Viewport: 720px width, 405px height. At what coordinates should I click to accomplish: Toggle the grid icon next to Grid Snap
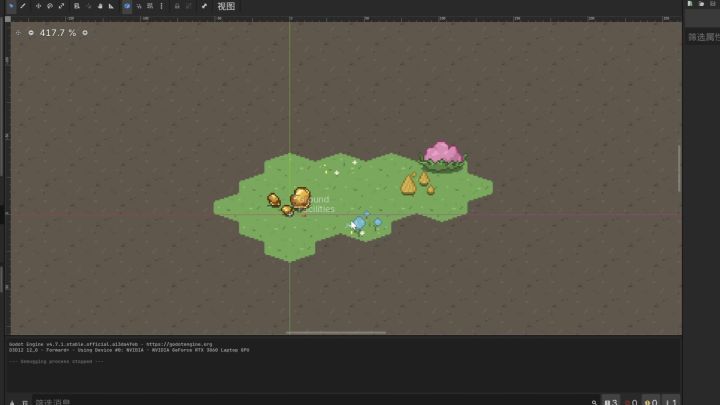pos(150,6)
